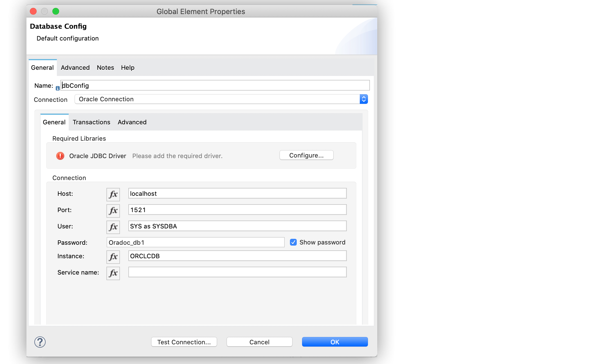Switch to the Transactions tab
Image resolution: width=603 pixels, height=364 pixels.
[91, 122]
